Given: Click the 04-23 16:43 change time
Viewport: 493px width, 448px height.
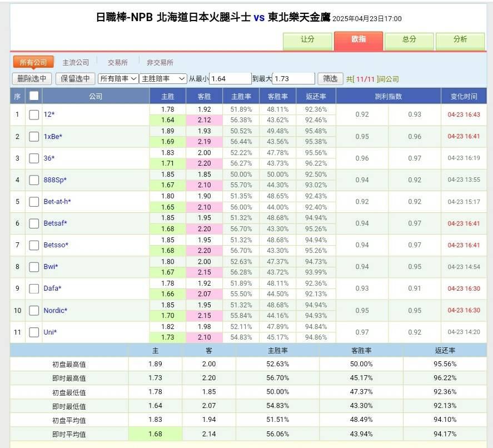Looking at the screenshot, I should coord(464,115).
